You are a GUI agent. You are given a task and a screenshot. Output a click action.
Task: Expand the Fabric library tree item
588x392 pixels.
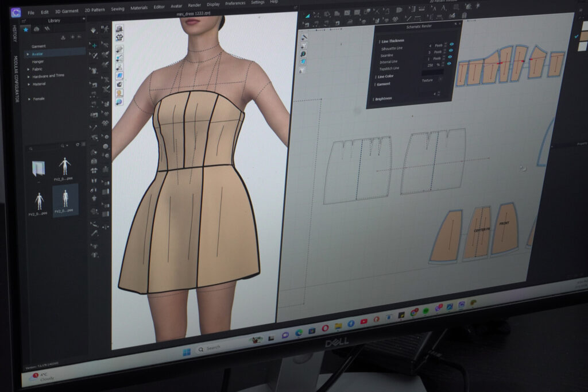(29, 69)
